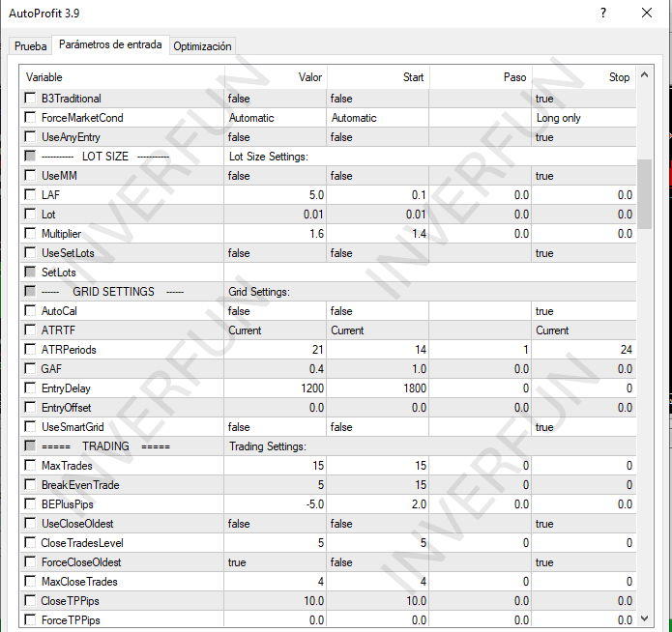The height and width of the screenshot is (632, 672).
Task: Tick the BEPlusPips checkbox
Action: (30, 503)
